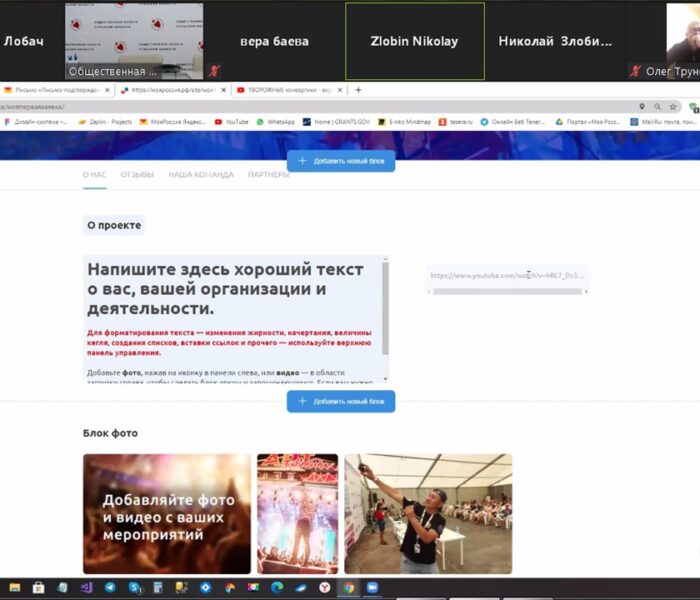Select Общественная participant video tile in Zoom

click(134, 41)
